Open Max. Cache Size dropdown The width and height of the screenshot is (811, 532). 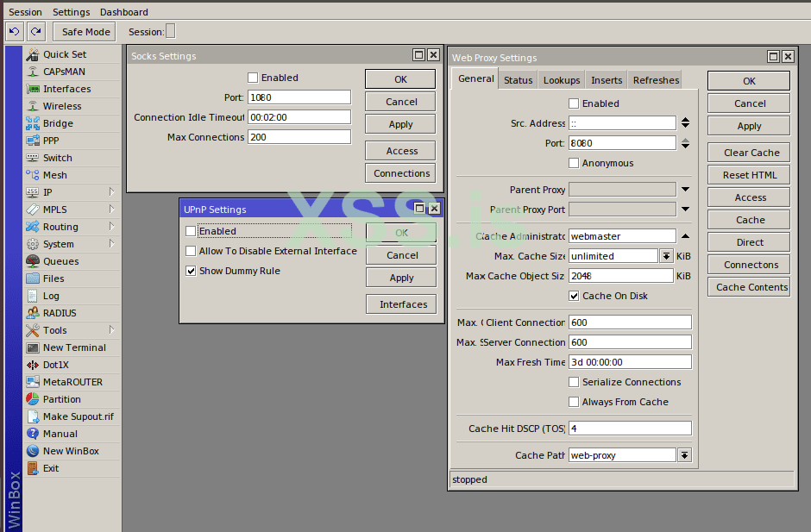click(x=666, y=256)
